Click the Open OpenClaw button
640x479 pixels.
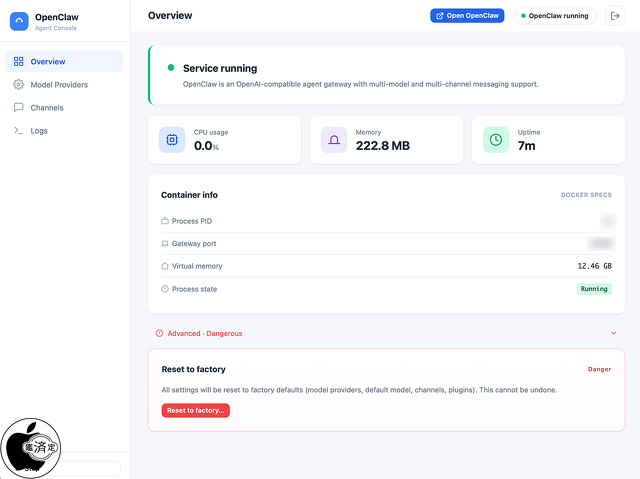[467, 16]
